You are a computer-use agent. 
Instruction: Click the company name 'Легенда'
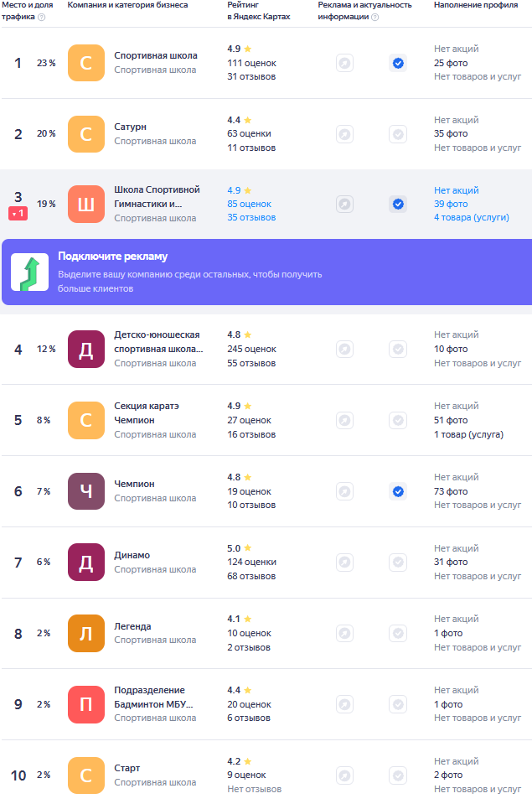coord(132,626)
